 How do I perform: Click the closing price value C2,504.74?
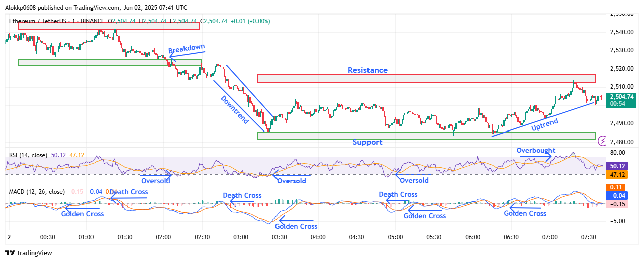(214, 21)
